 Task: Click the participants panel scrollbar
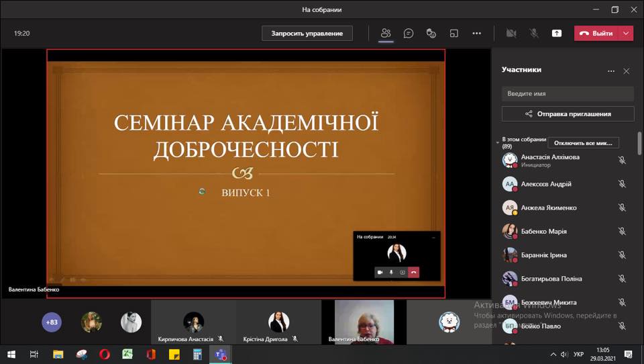639,144
